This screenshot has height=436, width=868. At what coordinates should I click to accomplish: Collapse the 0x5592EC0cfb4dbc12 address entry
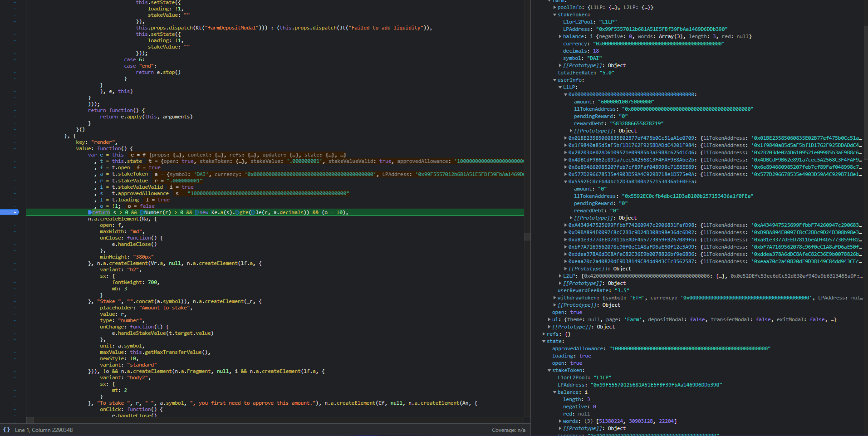tap(565, 181)
